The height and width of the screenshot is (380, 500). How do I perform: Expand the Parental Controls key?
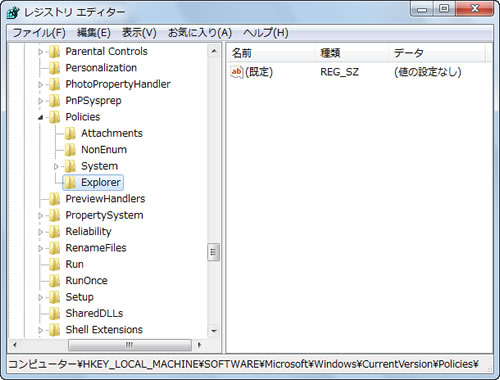pos(41,52)
